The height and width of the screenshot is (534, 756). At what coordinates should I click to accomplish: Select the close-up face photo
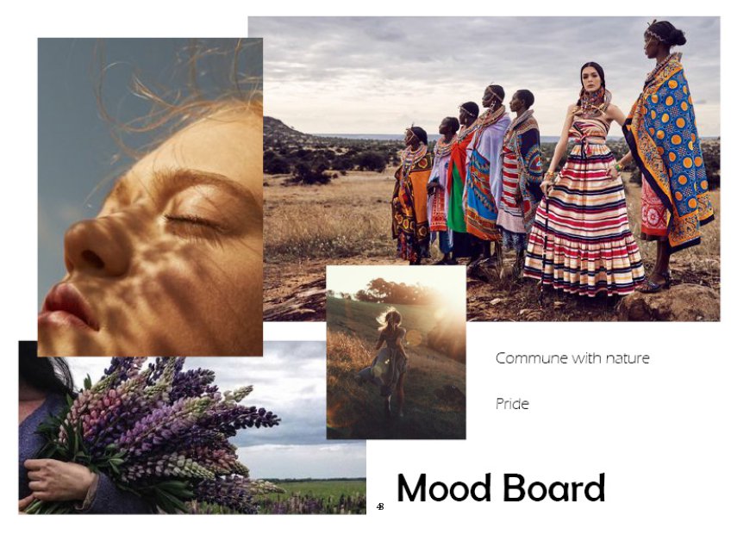click(x=150, y=197)
